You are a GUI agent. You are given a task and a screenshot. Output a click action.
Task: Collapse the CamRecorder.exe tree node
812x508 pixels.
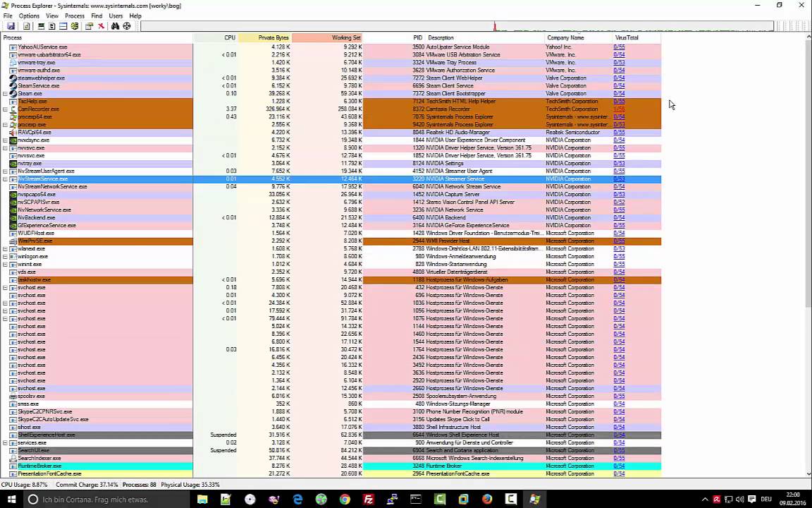[5, 109]
